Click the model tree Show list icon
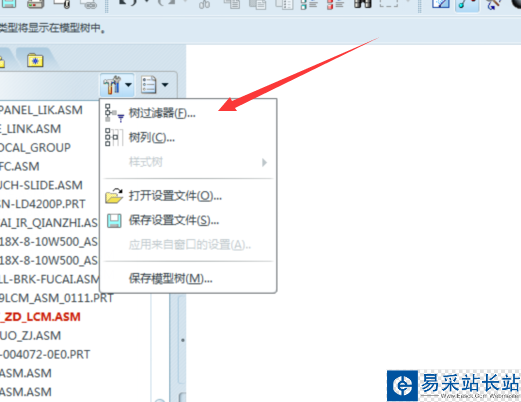 coord(149,85)
